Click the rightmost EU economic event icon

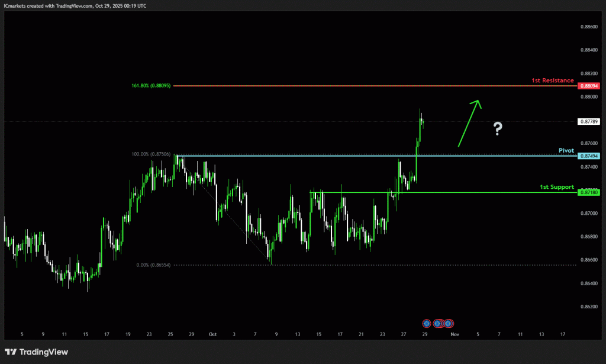(x=448, y=323)
